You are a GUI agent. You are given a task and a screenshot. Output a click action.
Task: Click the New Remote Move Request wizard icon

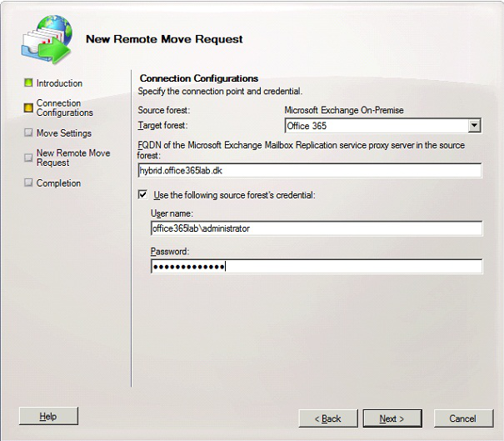[47, 39]
